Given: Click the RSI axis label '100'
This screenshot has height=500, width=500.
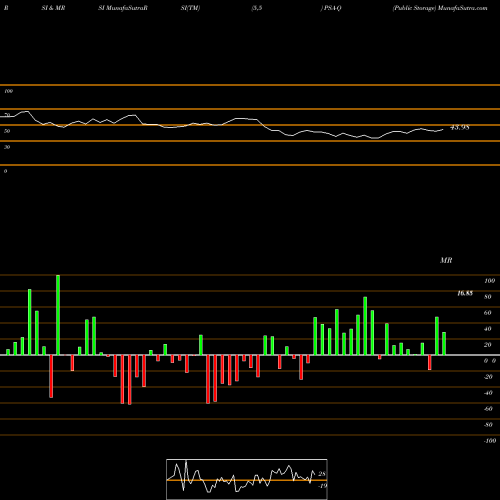Looking at the screenshot, I should coord(9,91).
